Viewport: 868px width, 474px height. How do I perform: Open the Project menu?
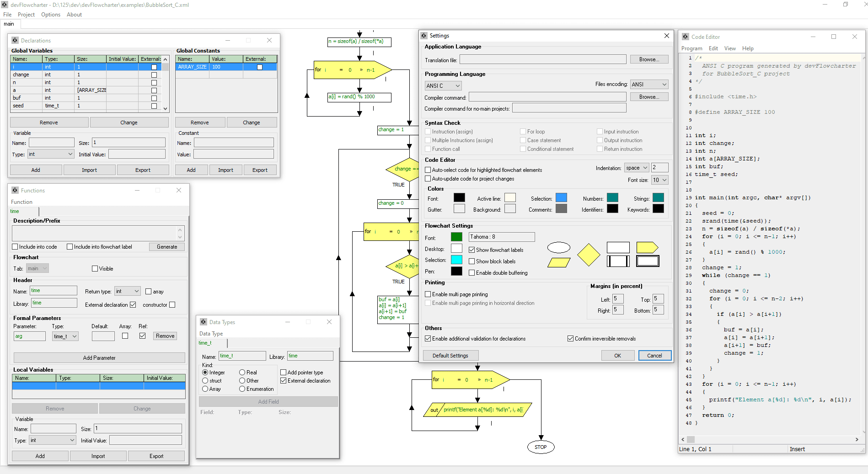click(26, 15)
